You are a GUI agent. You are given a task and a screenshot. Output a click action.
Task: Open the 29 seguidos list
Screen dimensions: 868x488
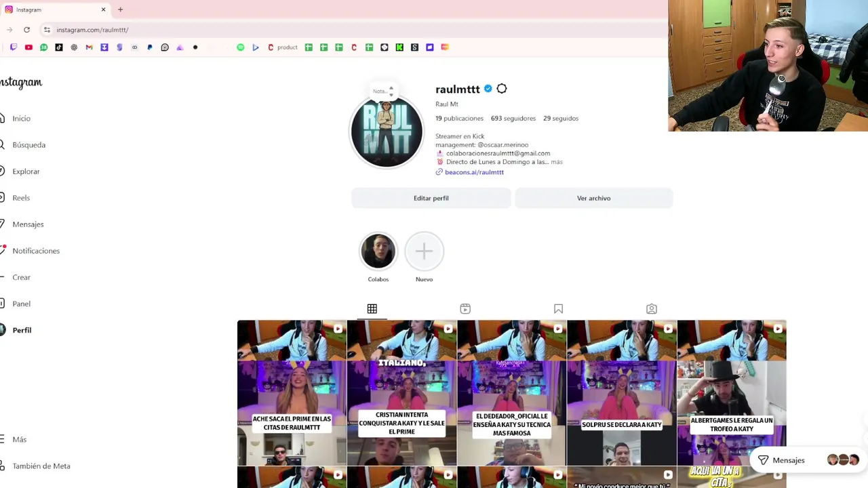561,119
